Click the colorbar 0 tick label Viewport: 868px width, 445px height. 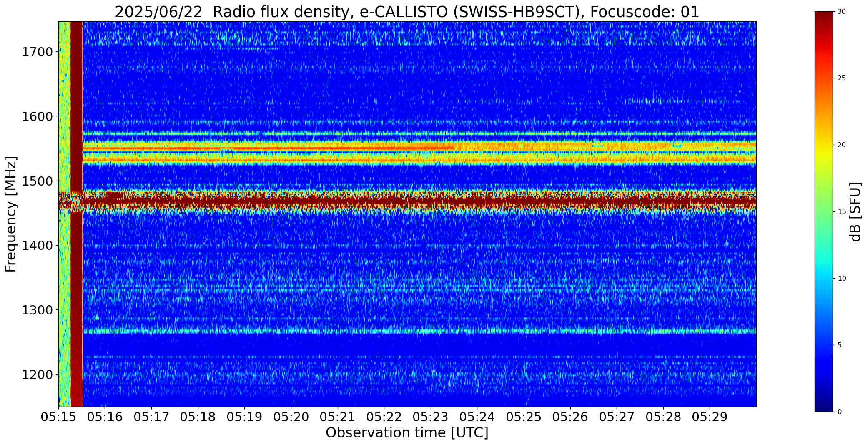coord(840,412)
